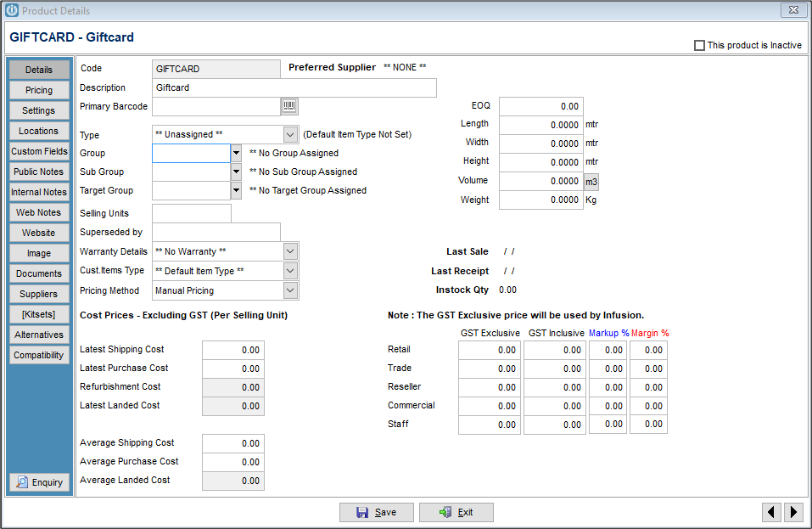Open the Suppliers tab
812x529 pixels.
[x=39, y=294]
